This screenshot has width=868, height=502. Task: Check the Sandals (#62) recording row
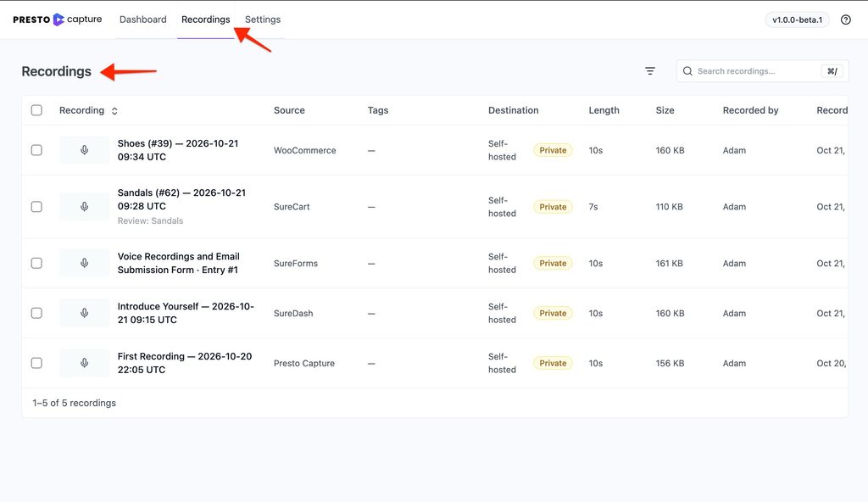(x=36, y=207)
